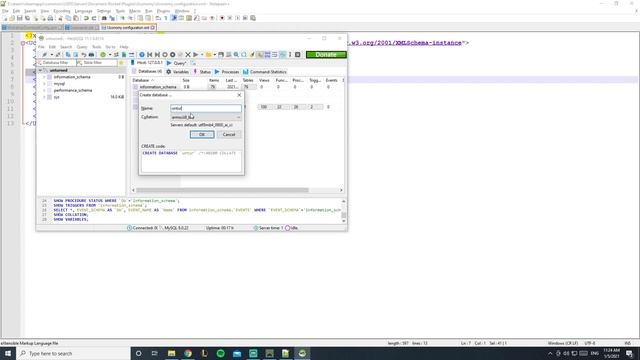The height and width of the screenshot is (360, 640).
Task: Open the Databases tab
Action: [x=147, y=71]
